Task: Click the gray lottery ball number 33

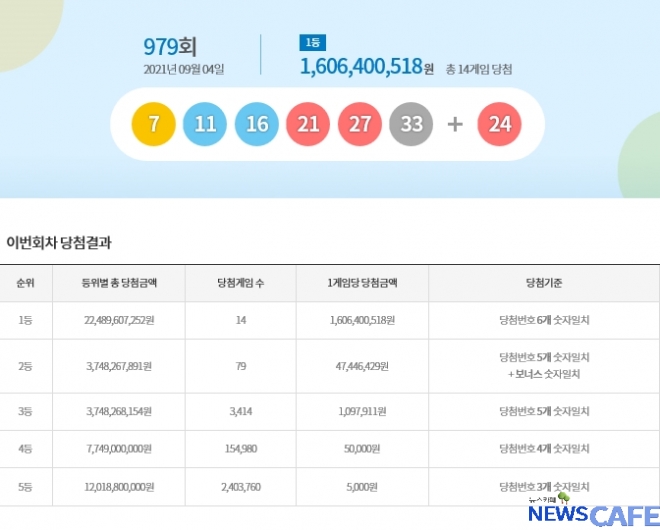Action: [x=411, y=124]
